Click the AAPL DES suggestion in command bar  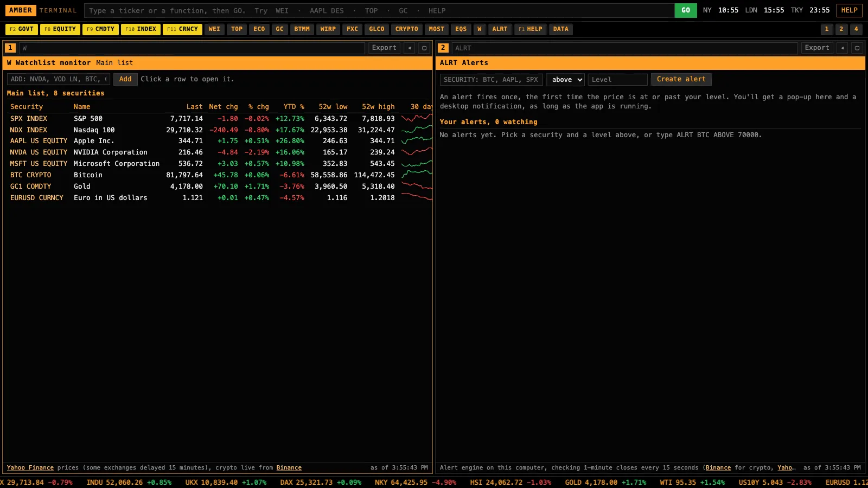[327, 10]
